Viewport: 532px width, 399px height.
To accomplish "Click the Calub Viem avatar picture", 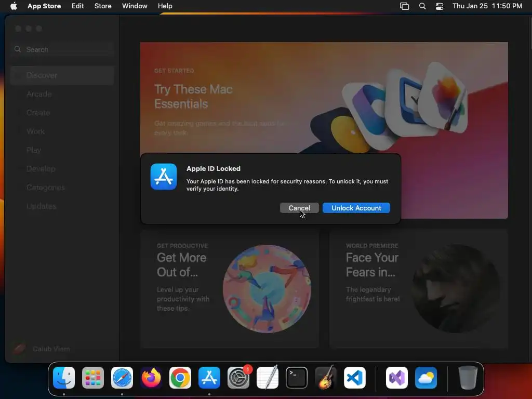I will pos(19,349).
